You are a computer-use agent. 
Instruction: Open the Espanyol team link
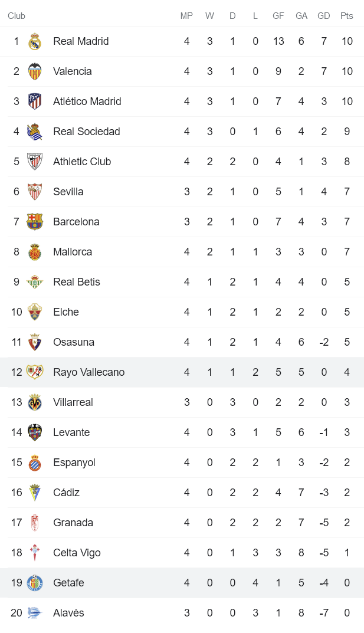pos(74,463)
